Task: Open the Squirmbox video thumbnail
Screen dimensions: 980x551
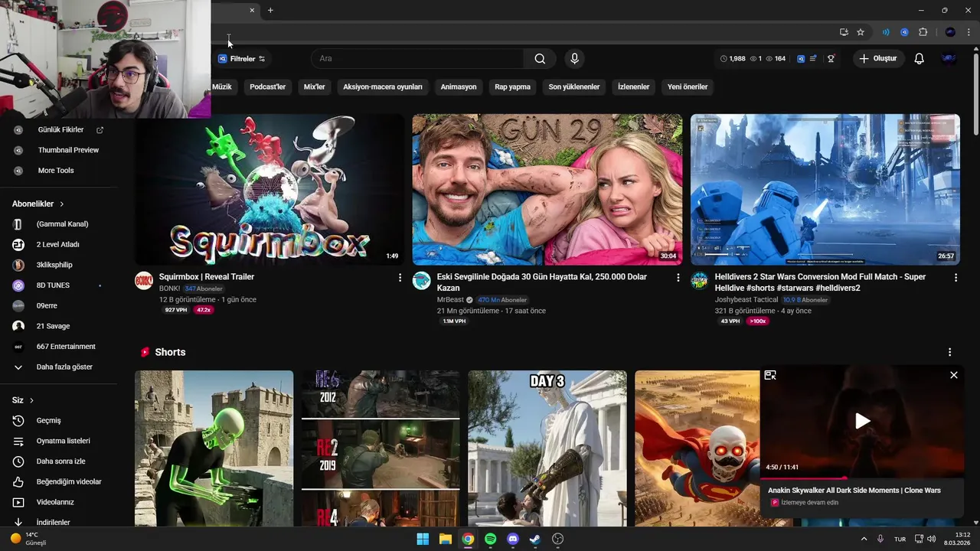Action: pyautogui.click(x=269, y=190)
